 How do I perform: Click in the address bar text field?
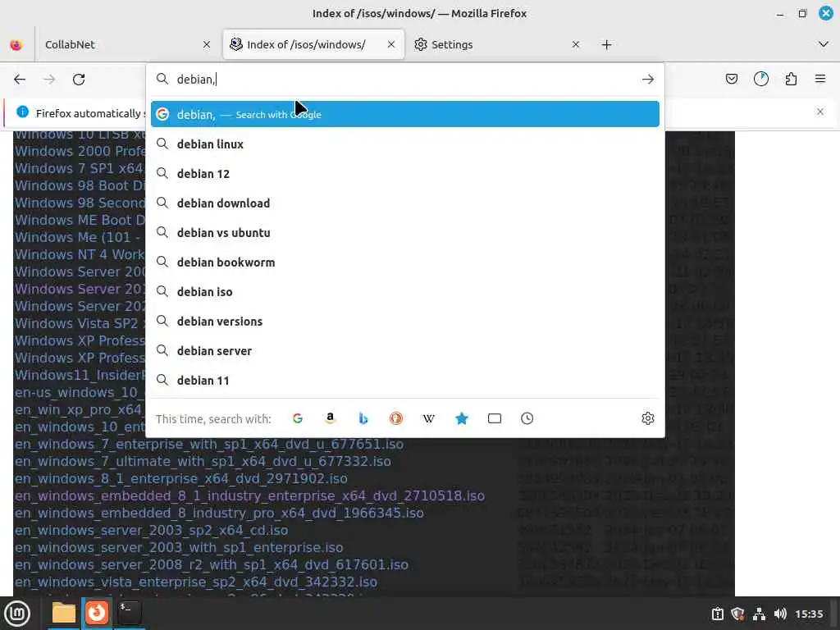click(x=405, y=80)
